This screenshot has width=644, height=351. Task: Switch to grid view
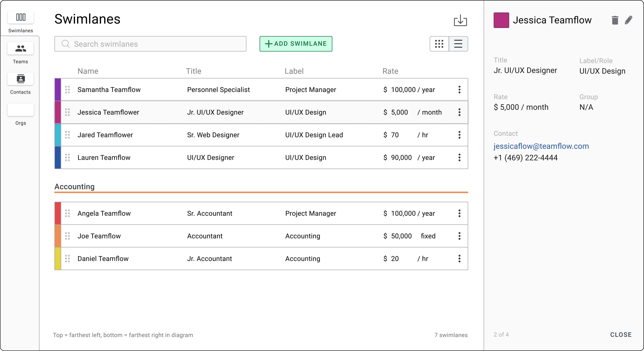[439, 44]
